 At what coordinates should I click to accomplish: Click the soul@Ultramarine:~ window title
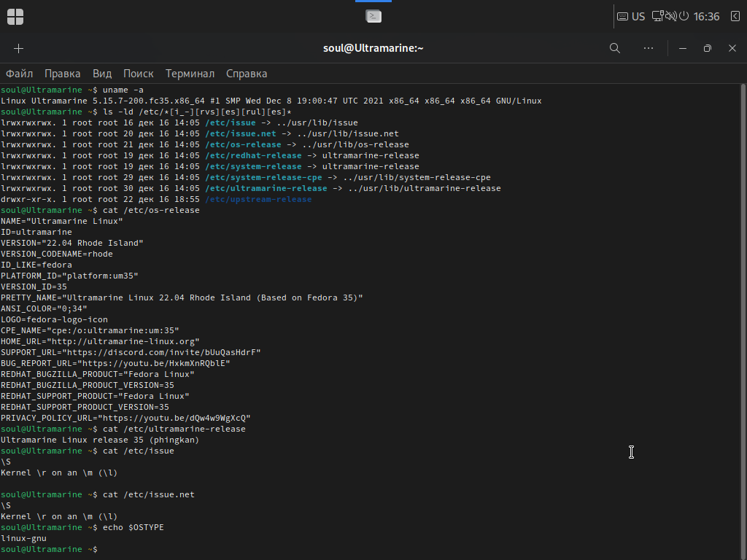pos(373,48)
